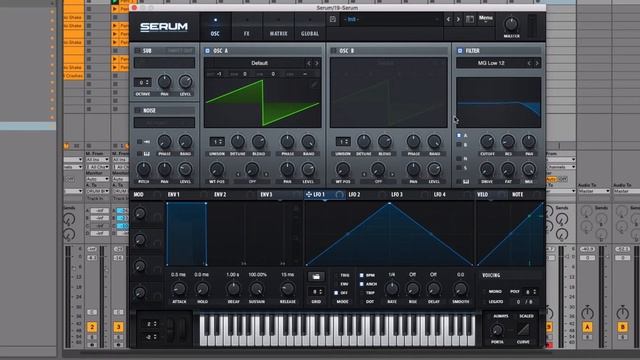The width and height of the screenshot is (640, 360).
Task: Enable OSC B power switch
Action: [x=333, y=51]
